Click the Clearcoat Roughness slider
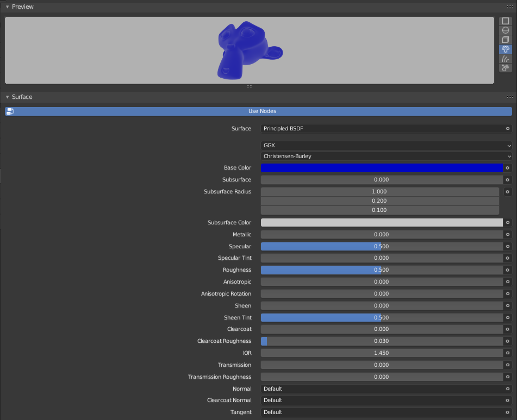This screenshot has height=420, width=517. 382,341
